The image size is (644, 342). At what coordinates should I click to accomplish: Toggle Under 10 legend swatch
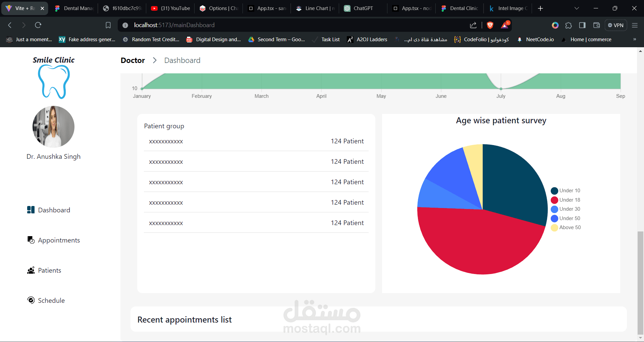click(x=554, y=191)
